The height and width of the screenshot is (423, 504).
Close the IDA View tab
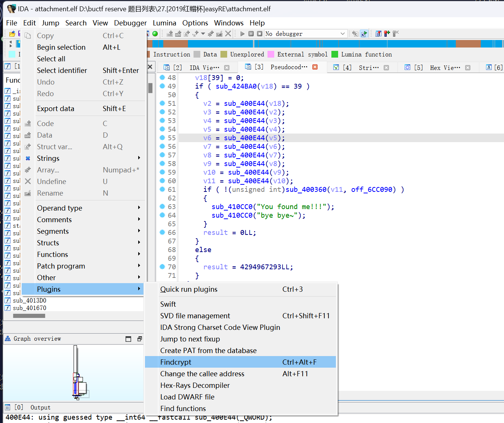point(227,68)
